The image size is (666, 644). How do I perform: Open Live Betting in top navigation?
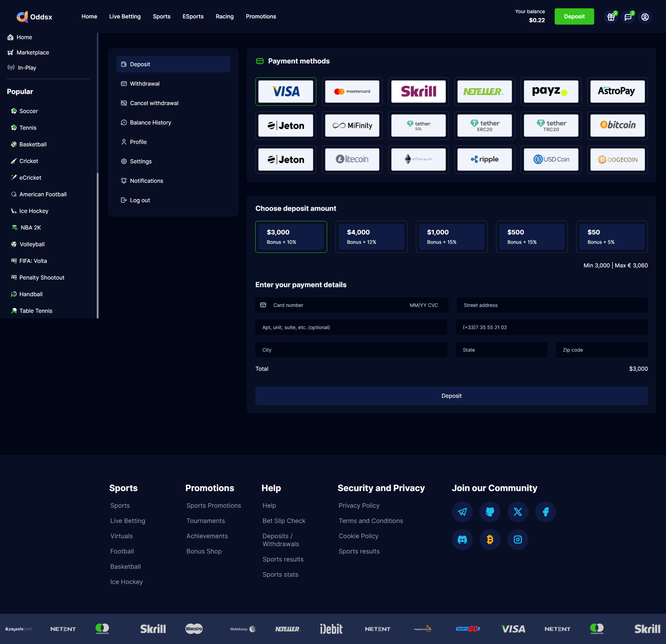point(125,16)
